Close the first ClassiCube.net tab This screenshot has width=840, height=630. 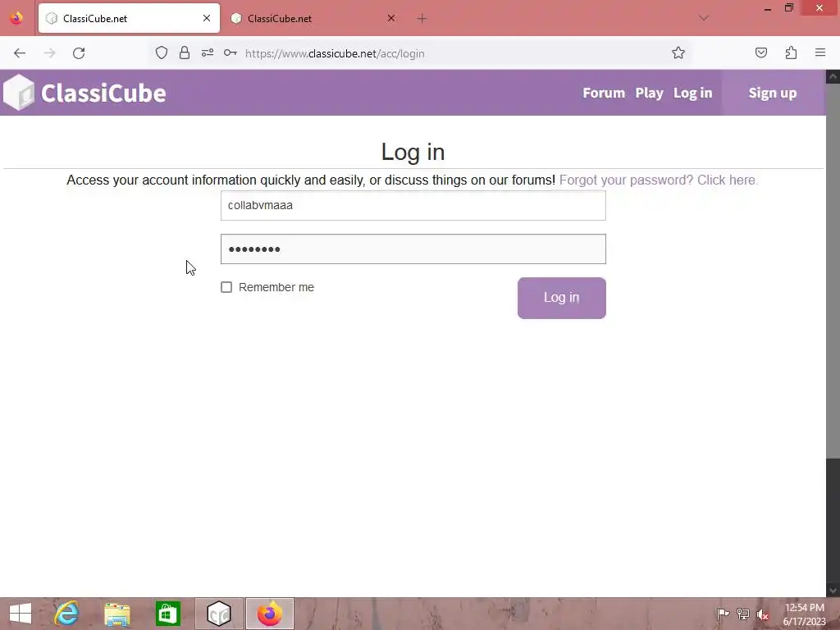(x=206, y=18)
